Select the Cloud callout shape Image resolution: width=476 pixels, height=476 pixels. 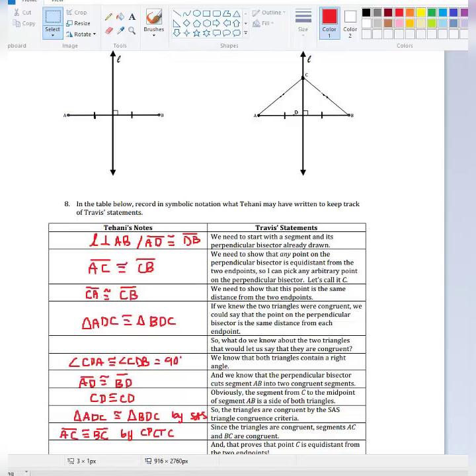237,33
